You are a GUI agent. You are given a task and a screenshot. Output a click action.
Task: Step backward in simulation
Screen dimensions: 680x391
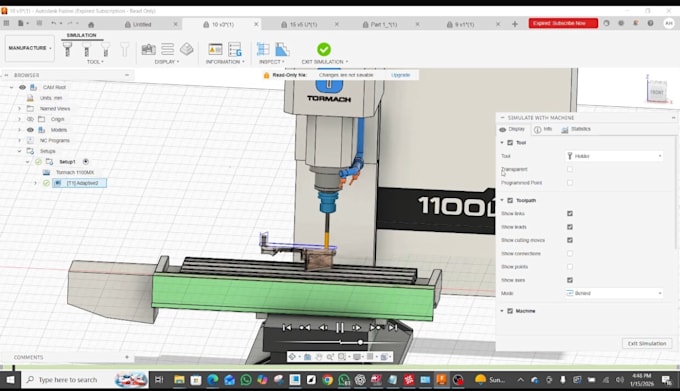[323, 328]
